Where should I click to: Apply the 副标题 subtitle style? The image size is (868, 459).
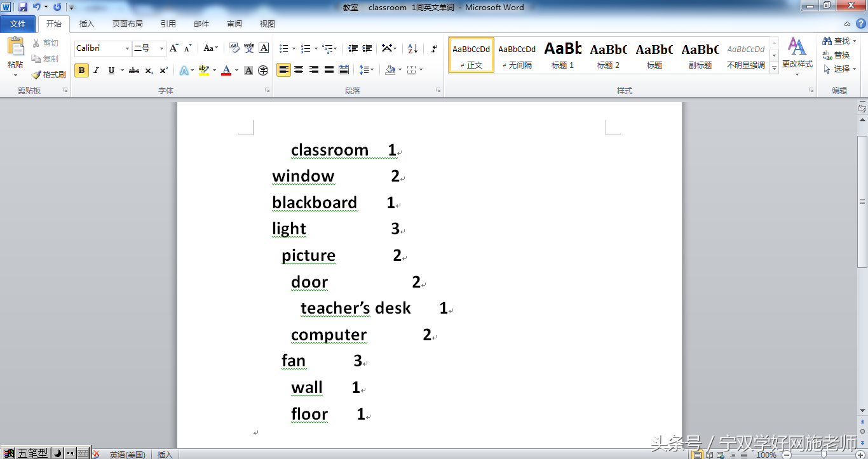click(x=700, y=55)
